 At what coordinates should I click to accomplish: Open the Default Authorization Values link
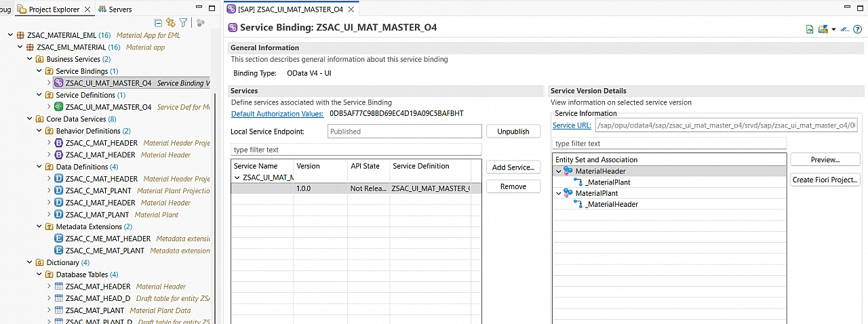[x=277, y=114]
